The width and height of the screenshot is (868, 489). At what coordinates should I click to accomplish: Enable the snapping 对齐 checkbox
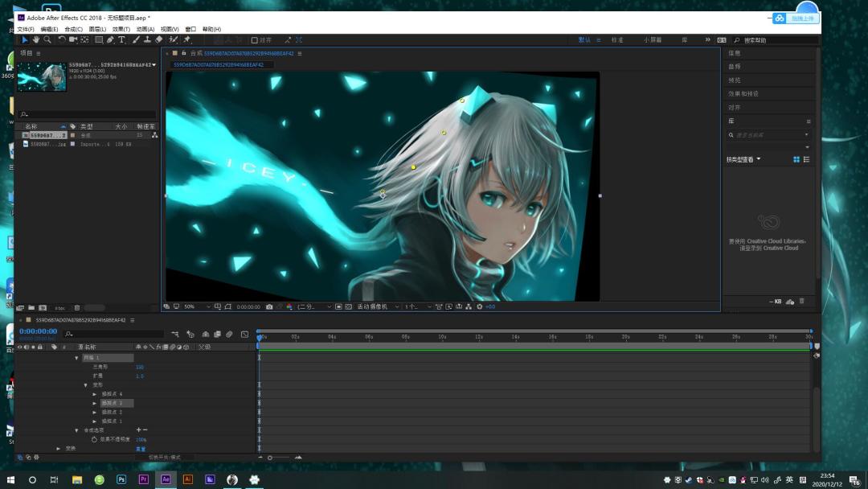pos(255,40)
